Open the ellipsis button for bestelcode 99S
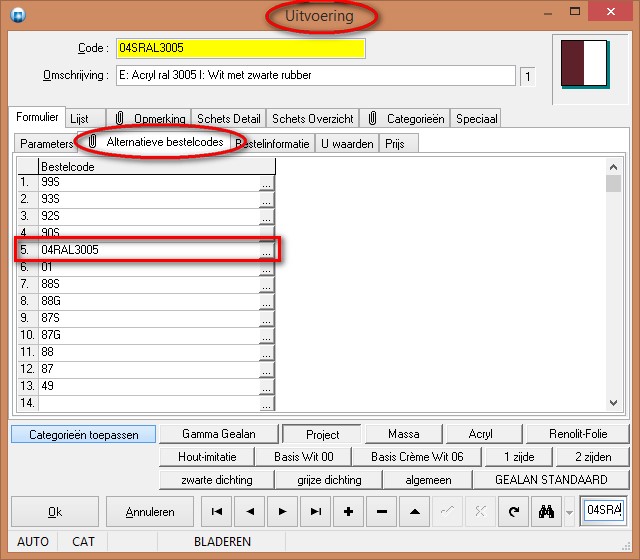The width and height of the screenshot is (640, 560). click(x=267, y=184)
